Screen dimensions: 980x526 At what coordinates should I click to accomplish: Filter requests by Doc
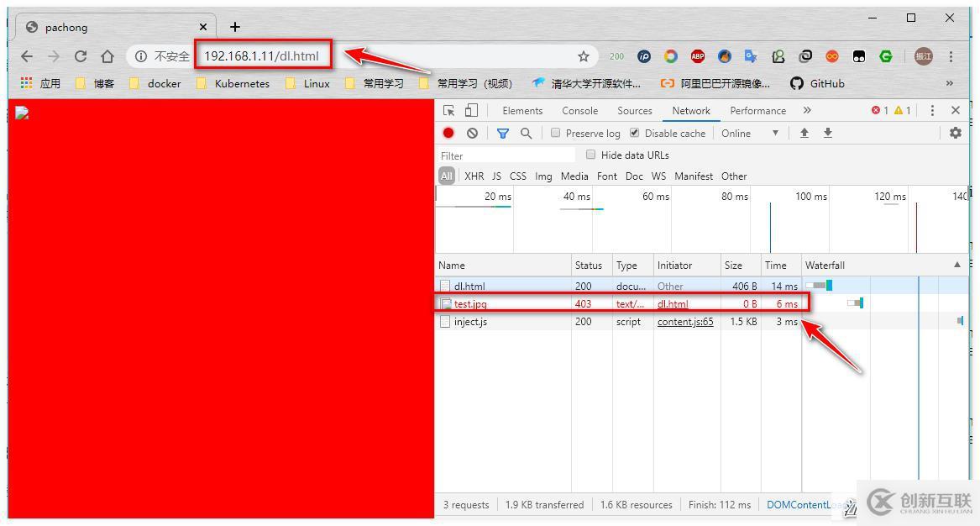click(x=634, y=176)
